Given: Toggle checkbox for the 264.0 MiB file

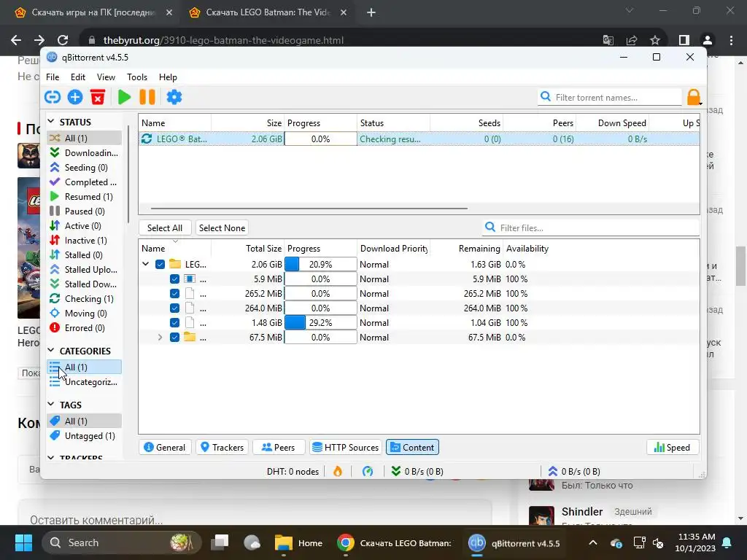Looking at the screenshot, I should (x=174, y=308).
